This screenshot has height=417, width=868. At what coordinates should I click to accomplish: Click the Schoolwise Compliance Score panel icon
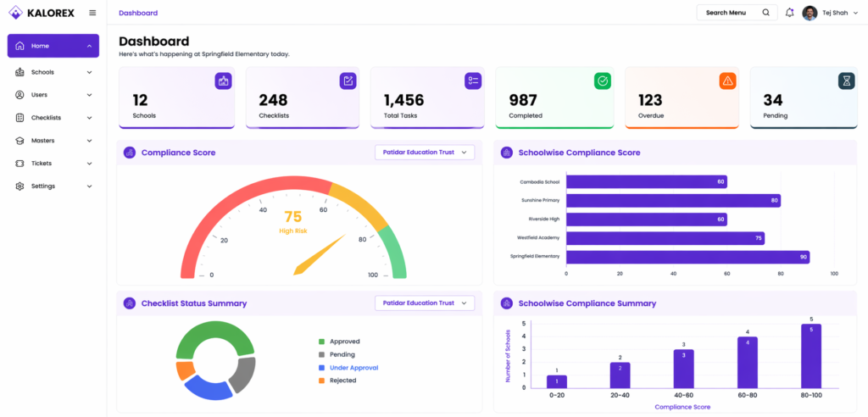pos(507,153)
